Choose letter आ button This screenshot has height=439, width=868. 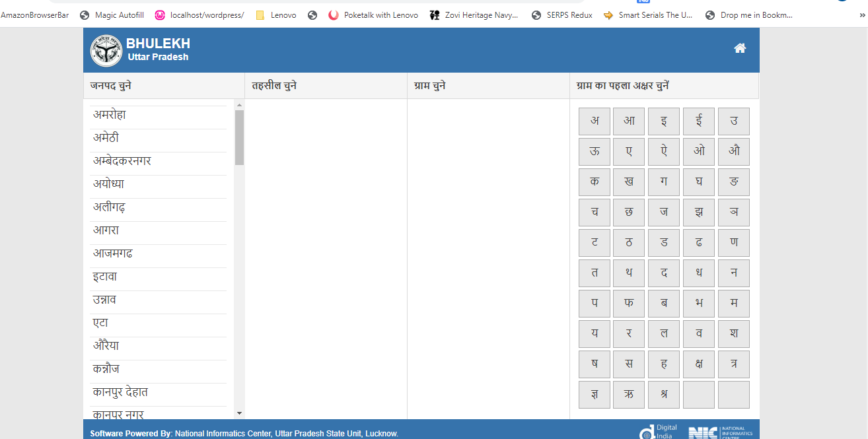629,121
